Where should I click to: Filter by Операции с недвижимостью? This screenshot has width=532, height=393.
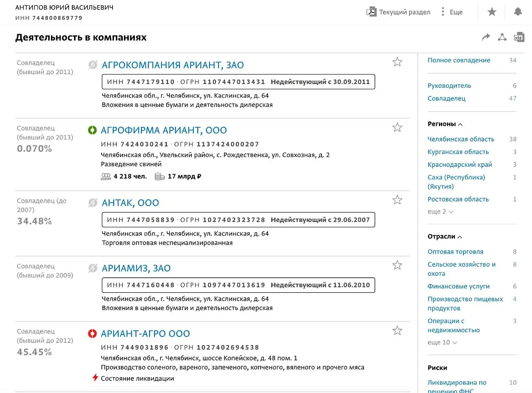click(454, 325)
